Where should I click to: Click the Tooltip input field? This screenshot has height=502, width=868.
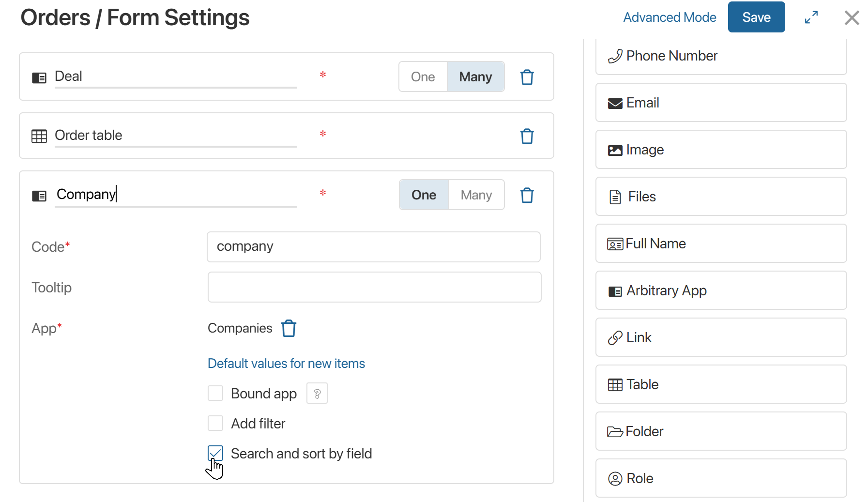(x=374, y=287)
